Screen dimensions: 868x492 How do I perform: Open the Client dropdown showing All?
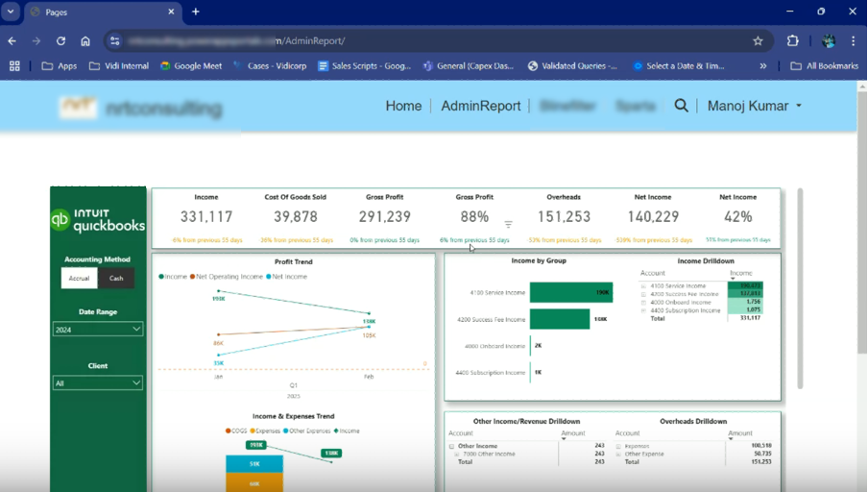[x=98, y=382]
